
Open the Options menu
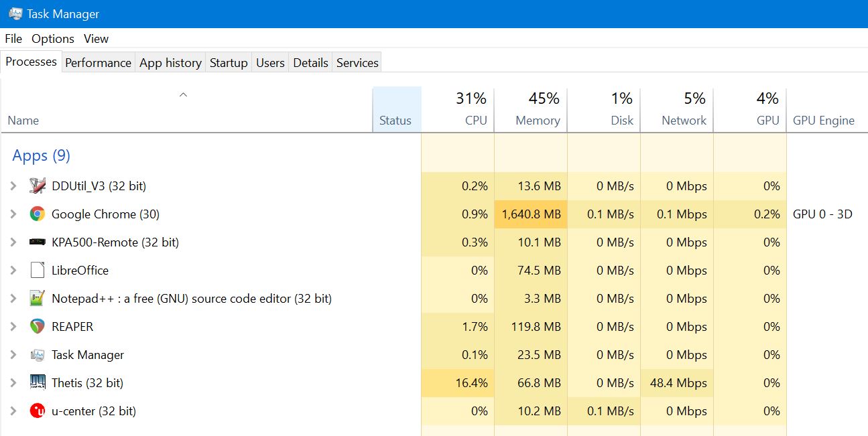pos(53,39)
